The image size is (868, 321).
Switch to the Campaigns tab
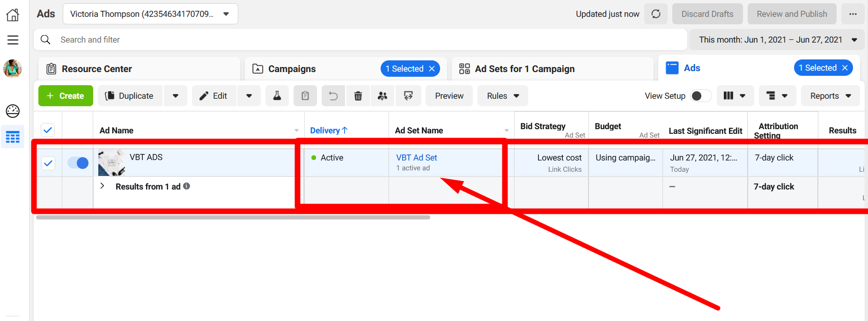pos(292,69)
